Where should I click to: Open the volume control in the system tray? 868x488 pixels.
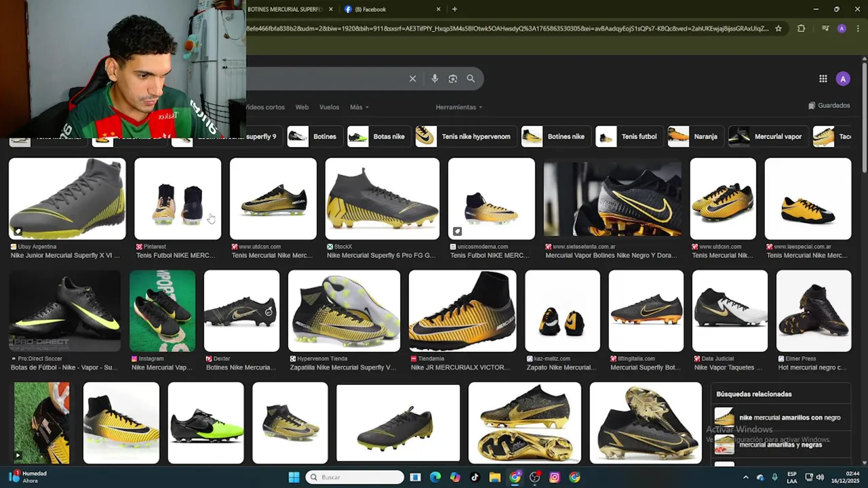[x=820, y=477]
